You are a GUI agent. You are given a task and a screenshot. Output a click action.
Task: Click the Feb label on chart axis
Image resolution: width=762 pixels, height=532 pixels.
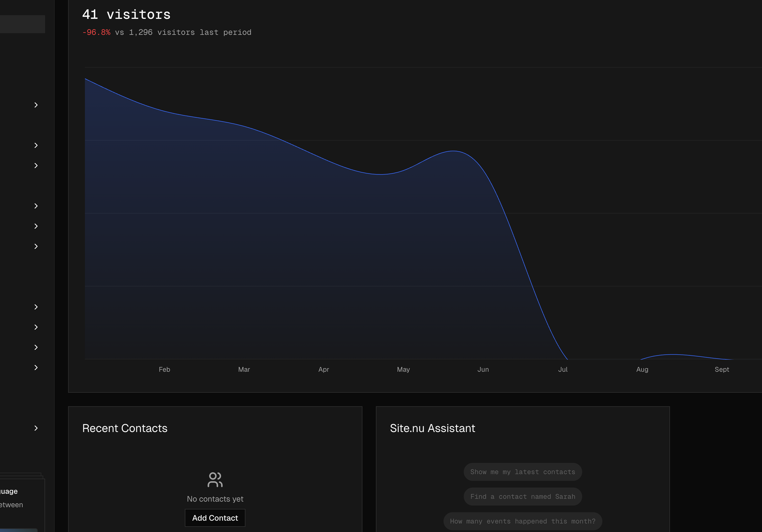[164, 370]
